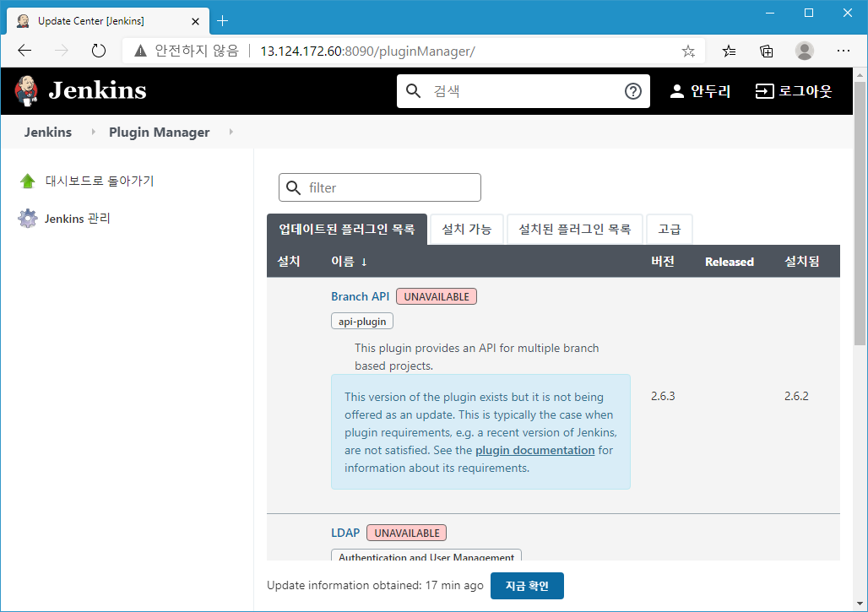Image resolution: width=868 pixels, height=612 pixels.
Task: Switch to the 업데이트된 플러그인 목록 tab
Action: click(347, 229)
